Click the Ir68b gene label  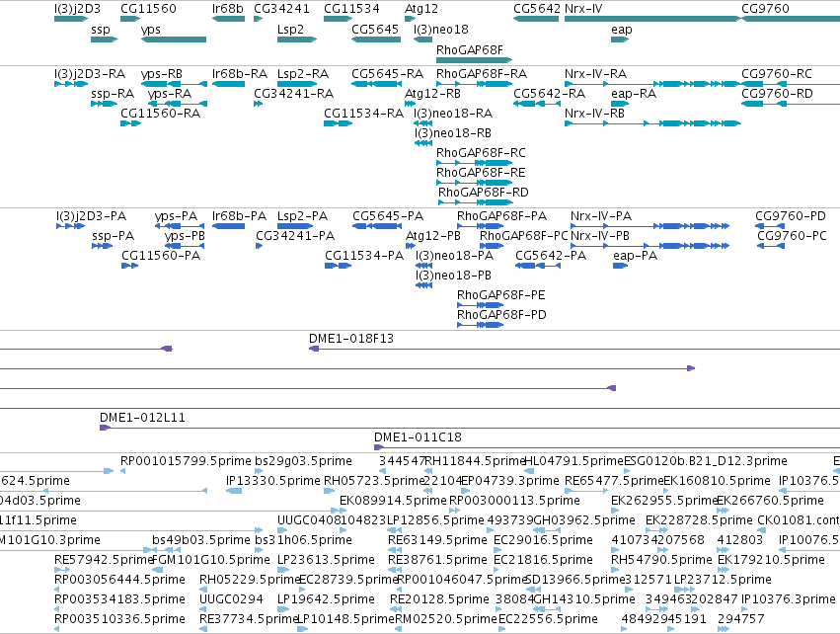coord(228,9)
